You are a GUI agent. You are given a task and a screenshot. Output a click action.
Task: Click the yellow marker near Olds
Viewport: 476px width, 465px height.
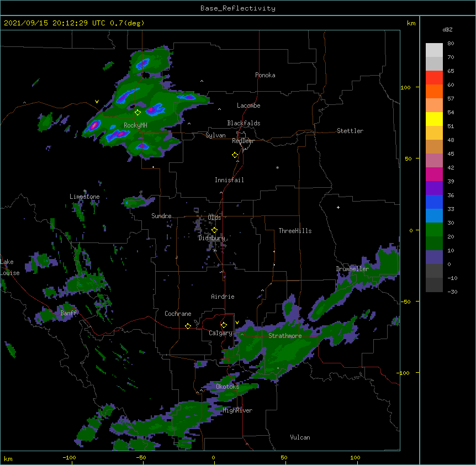pyautogui.click(x=214, y=230)
